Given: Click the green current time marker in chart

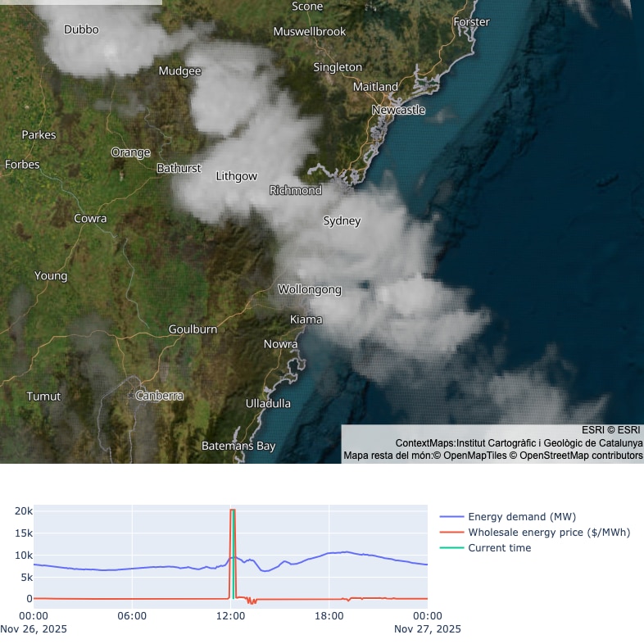Looking at the screenshot, I should (x=234, y=554).
